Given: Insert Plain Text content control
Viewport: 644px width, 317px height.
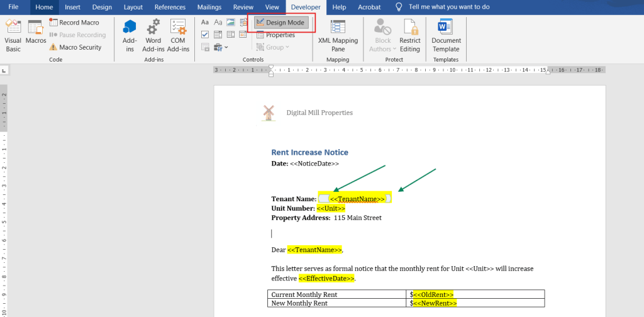Looking at the screenshot, I should (218, 22).
